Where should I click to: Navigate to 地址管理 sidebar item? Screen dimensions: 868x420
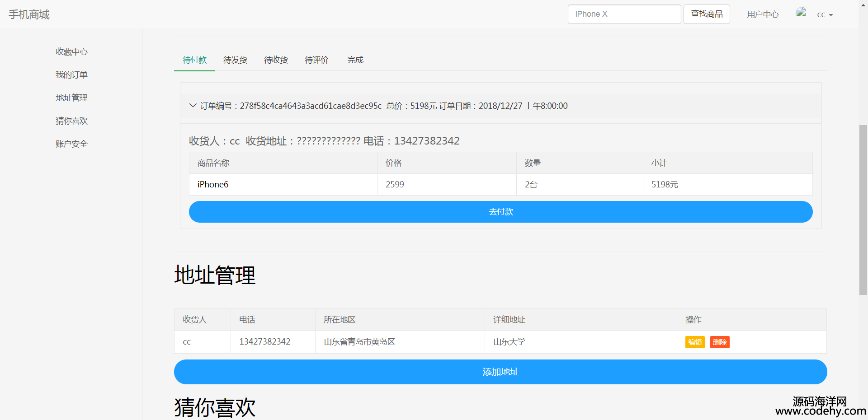71,98
